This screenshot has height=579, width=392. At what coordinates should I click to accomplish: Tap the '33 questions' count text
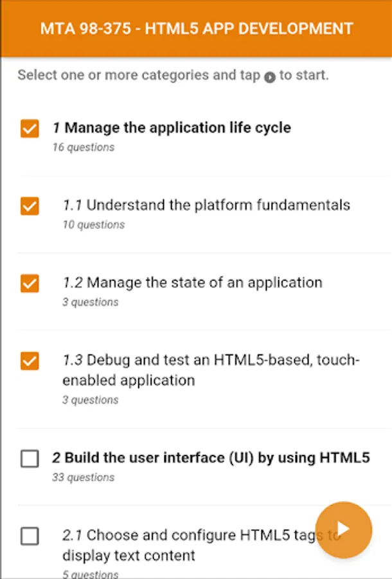[x=84, y=477]
